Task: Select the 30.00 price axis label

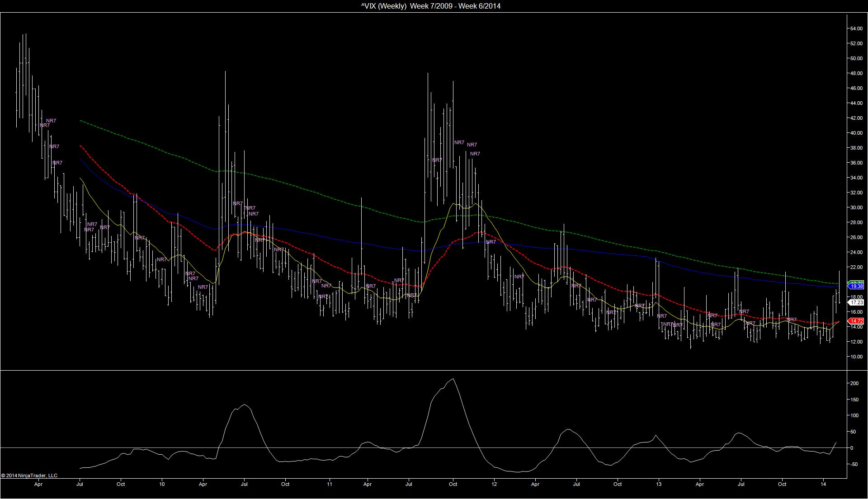Action: [856, 207]
